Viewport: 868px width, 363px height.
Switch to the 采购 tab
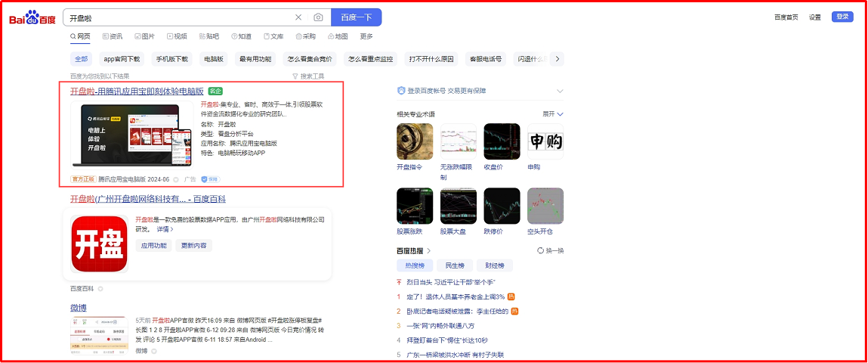click(x=305, y=36)
